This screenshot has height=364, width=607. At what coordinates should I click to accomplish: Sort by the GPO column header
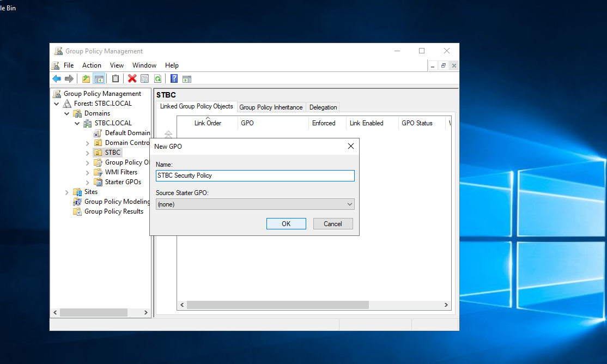tap(274, 123)
